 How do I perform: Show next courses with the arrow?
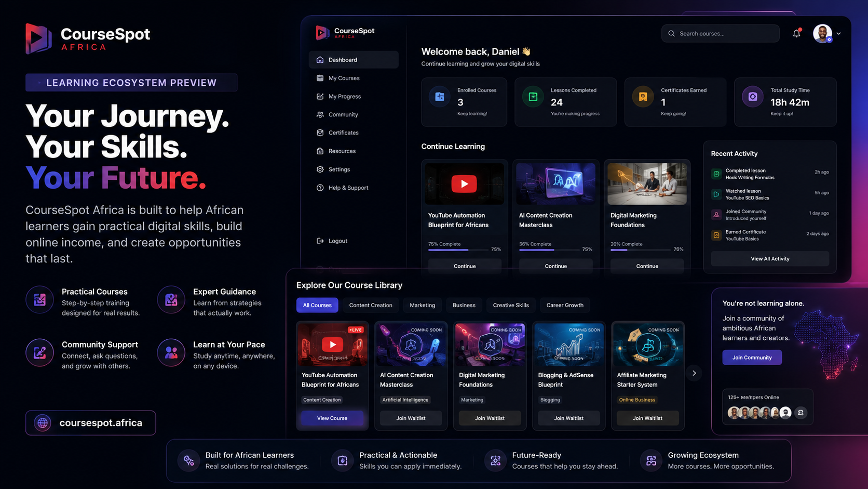click(694, 373)
